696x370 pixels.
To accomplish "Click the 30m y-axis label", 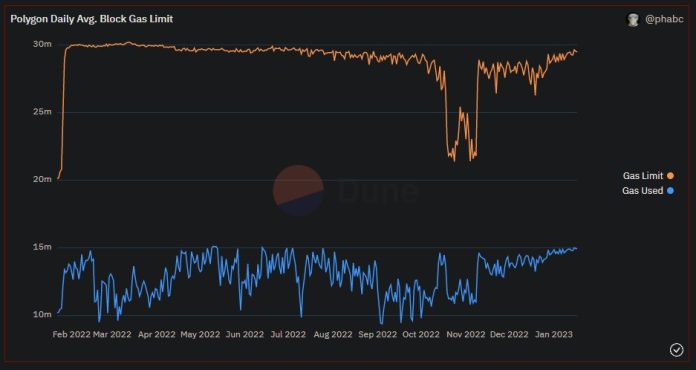I will pos(42,44).
